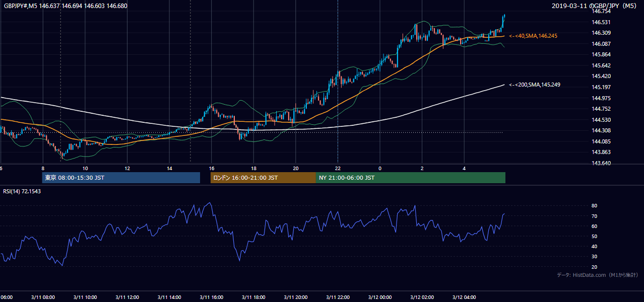Screen dimensions: 644x302
Task: Open the HistData.com data source credit
Action: (598, 275)
